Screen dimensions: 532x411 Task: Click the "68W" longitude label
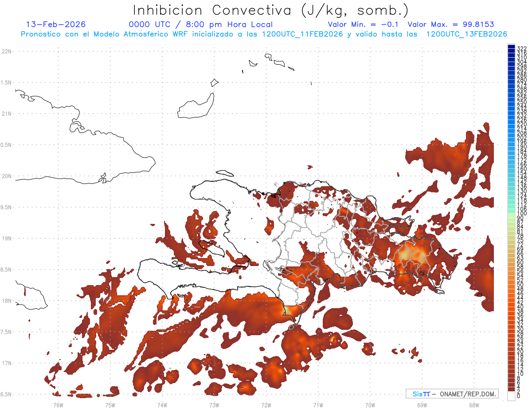coord(474,405)
